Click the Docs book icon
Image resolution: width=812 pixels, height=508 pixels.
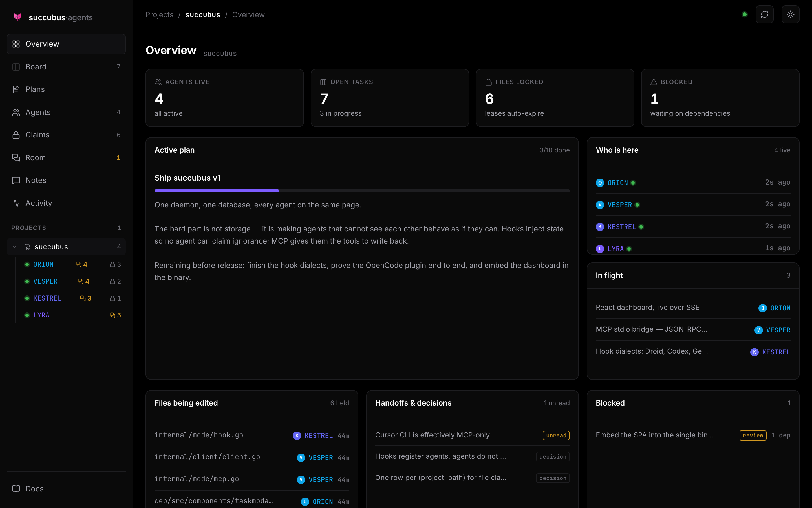(x=16, y=489)
